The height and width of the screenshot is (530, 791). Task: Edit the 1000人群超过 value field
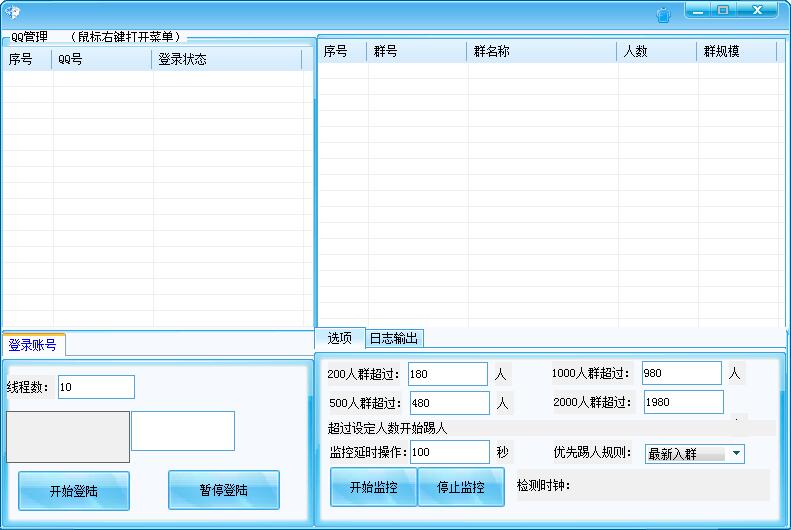682,373
